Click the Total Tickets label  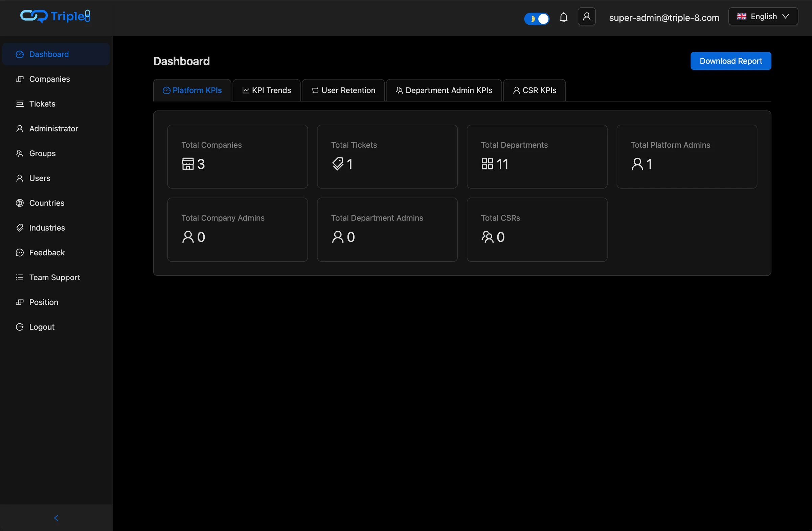coord(354,145)
